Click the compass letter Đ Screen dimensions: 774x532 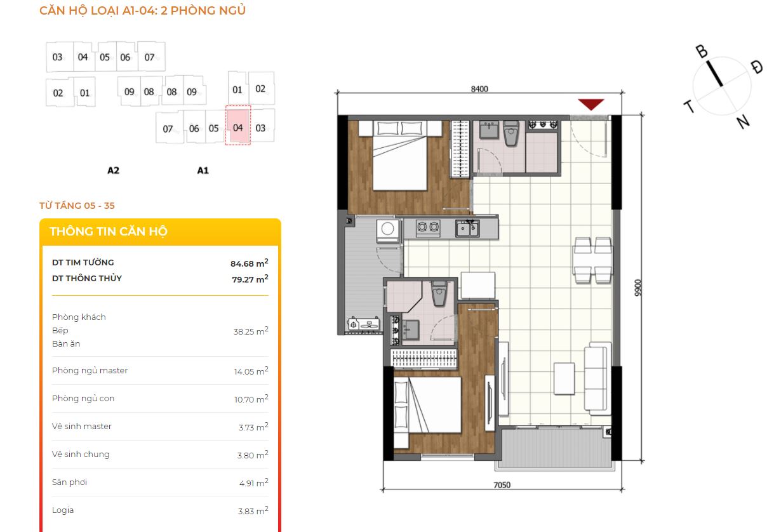pyautogui.click(x=756, y=66)
